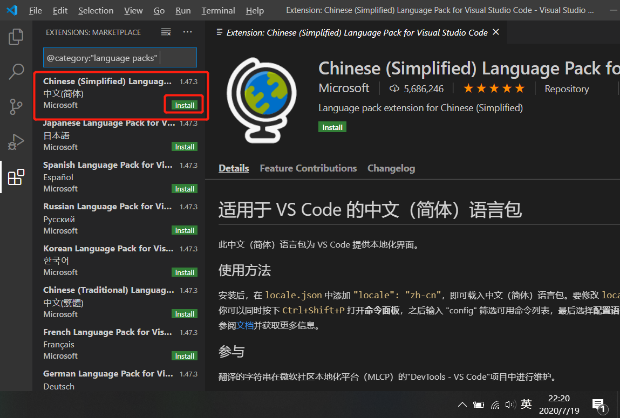Install the Russian Language Pack
The height and width of the screenshot is (419, 620).
click(x=185, y=230)
